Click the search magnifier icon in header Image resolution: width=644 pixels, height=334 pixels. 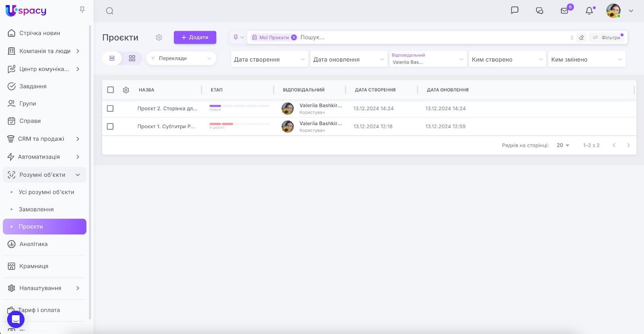(109, 11)
